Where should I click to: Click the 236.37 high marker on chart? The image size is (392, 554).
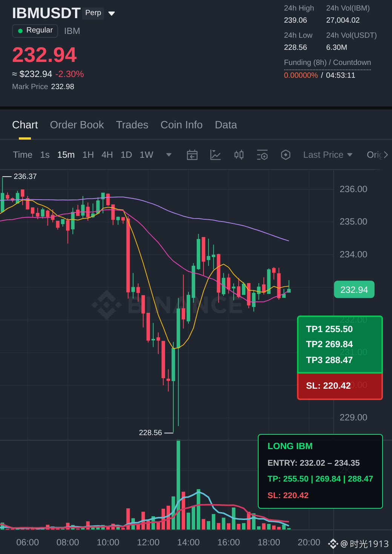(25, 176)
